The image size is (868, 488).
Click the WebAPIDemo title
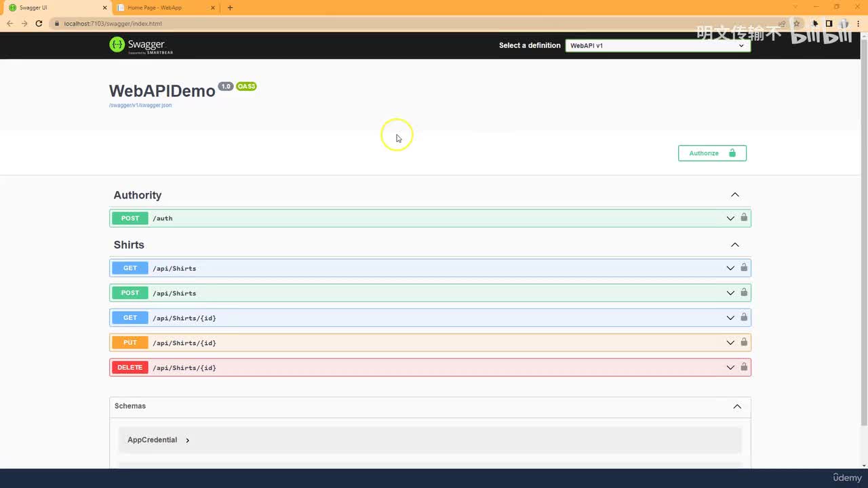(x=162, y=91)
